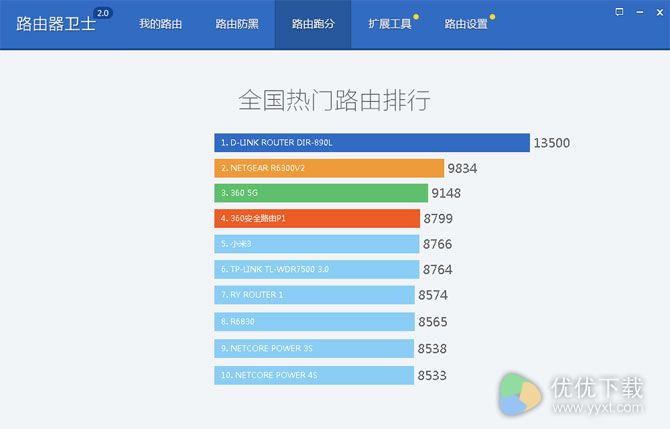The image size is (670, 429).
Task: Select the 路由跑分 tab
Action: click(313, 24)
